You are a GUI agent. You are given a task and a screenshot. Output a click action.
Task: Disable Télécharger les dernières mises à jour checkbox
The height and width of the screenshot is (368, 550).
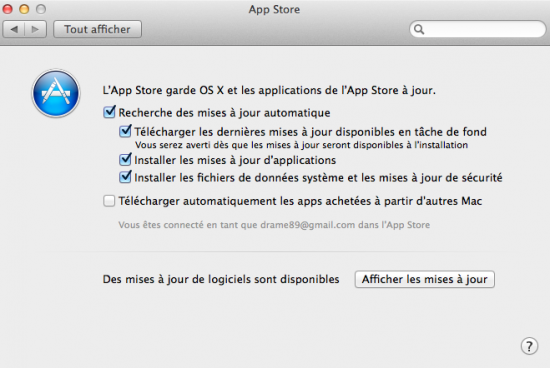coord(125,131)
